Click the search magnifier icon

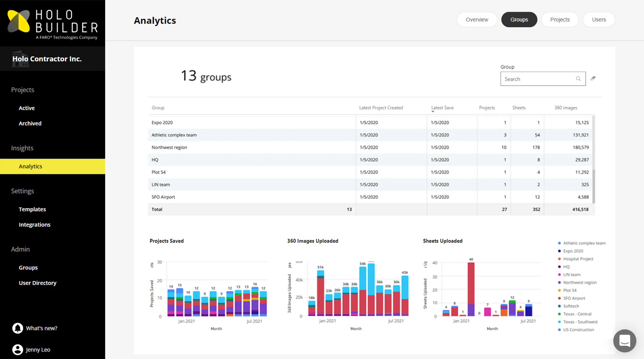tap(578, 79)
